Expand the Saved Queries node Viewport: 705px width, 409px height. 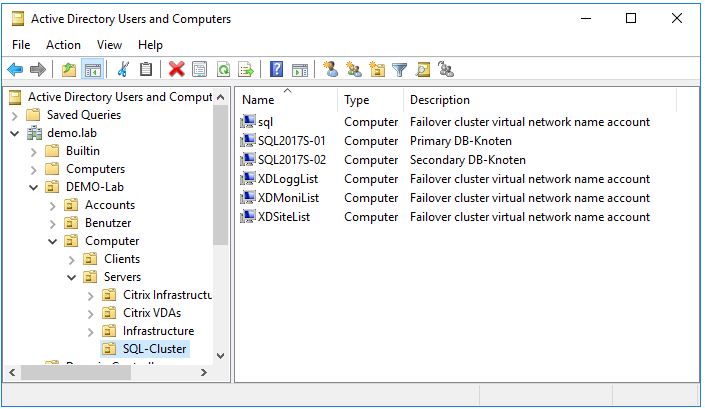pos(15,115)
